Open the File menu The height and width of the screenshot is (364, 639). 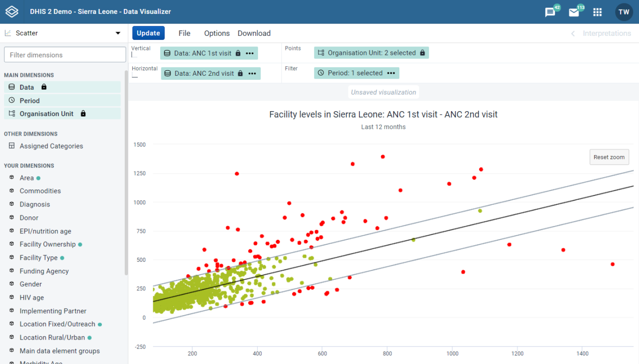click(x=184, y=33)
